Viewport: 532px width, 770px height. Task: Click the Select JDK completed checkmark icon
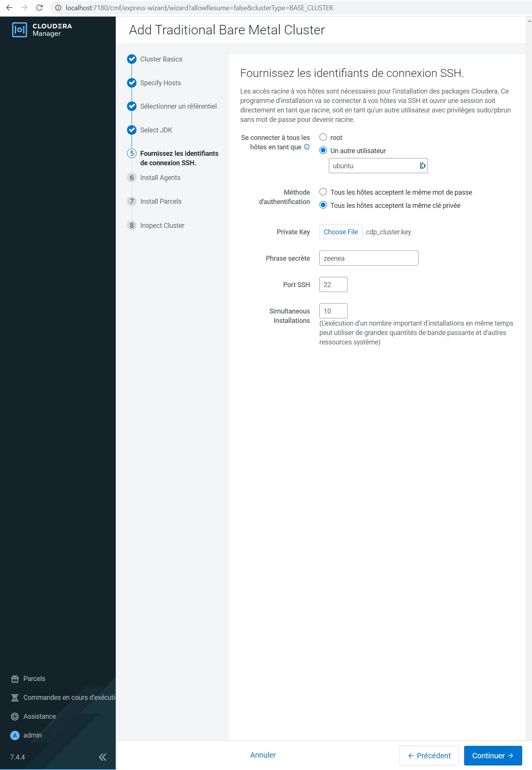[x=132, y=130]
